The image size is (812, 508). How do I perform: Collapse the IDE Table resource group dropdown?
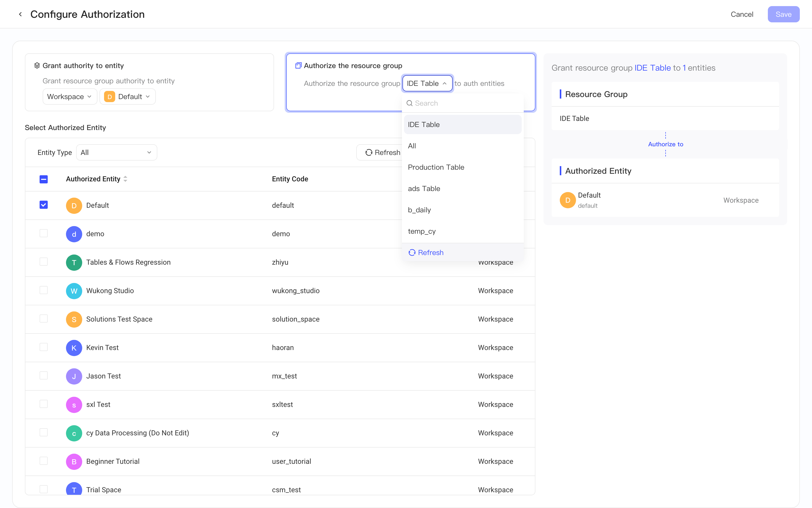click(x=428, y=83)
